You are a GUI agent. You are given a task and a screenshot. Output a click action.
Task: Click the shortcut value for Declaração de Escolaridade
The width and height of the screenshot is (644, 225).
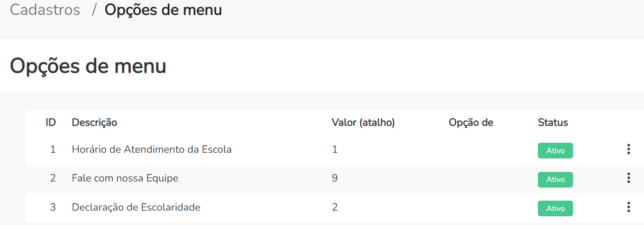(335, 207)
